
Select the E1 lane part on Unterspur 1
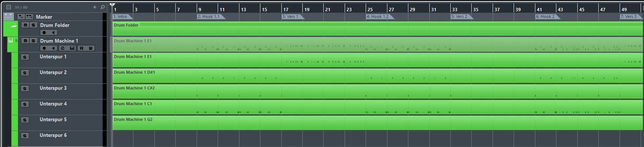click(x=378, y=60)
